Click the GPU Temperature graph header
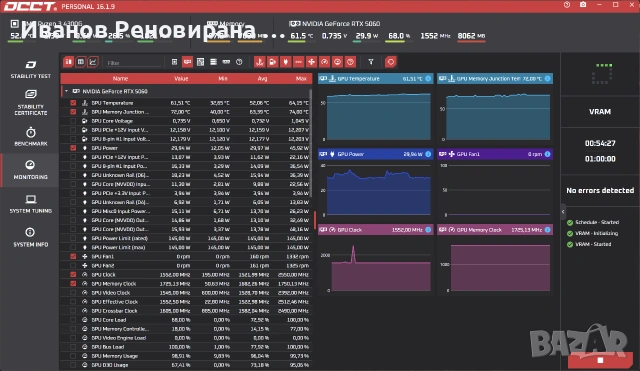640x371 pixels. tap(376, 78)
